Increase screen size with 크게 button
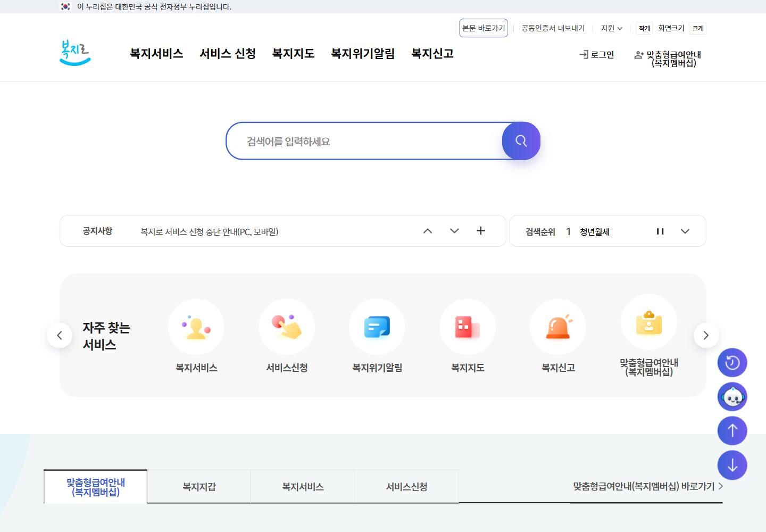Viewport: 766px width, 532px height. tap(698, 28)
